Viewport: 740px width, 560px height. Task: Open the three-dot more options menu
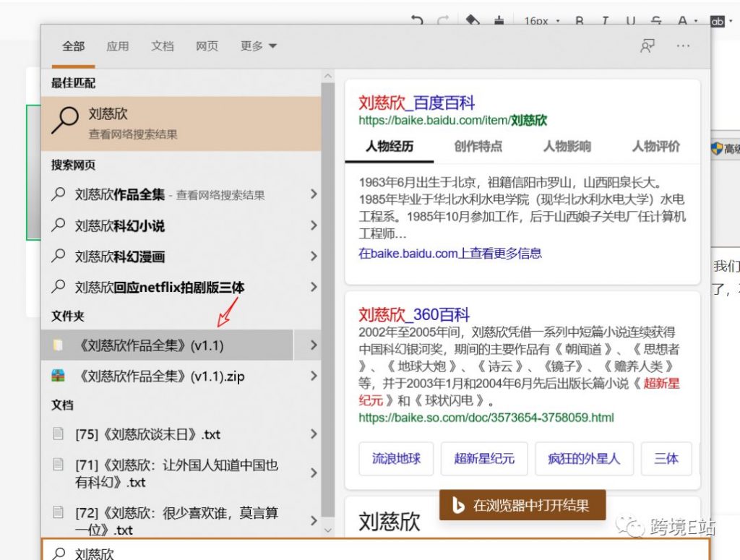[x=683, y=46]
